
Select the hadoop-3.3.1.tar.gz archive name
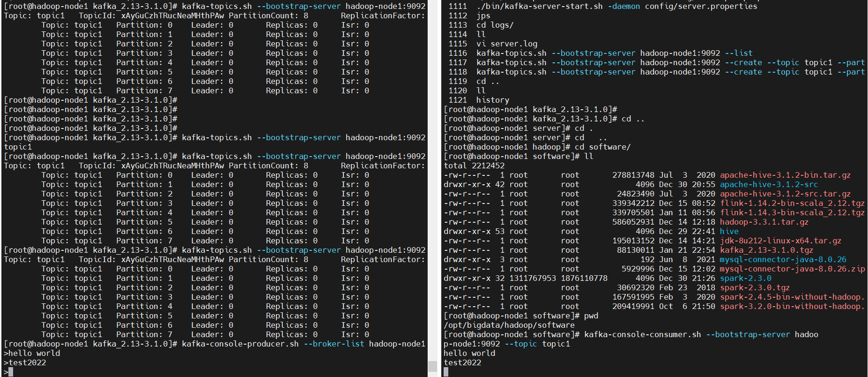(x=764, y=222)
